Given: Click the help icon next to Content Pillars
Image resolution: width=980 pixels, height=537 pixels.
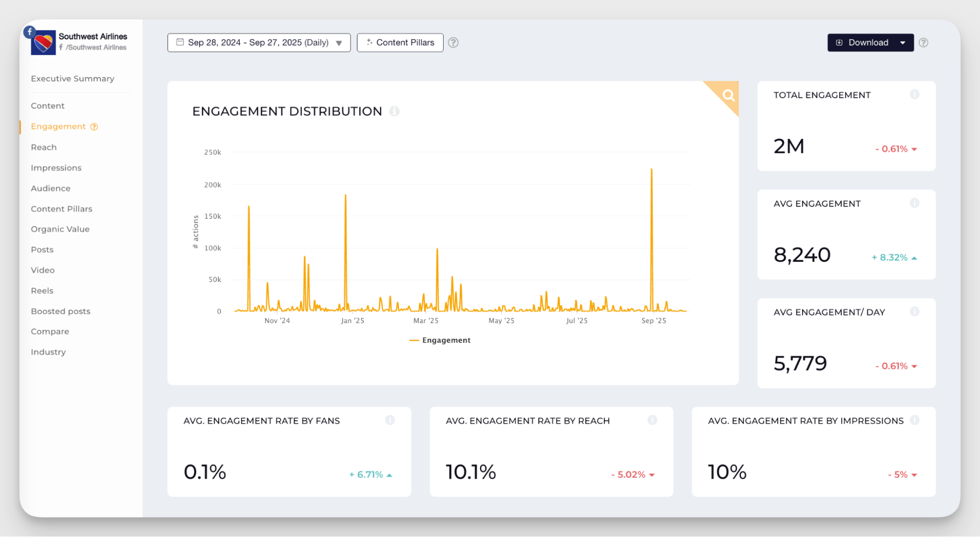Looking at the screenshot, I should [453, 43].
